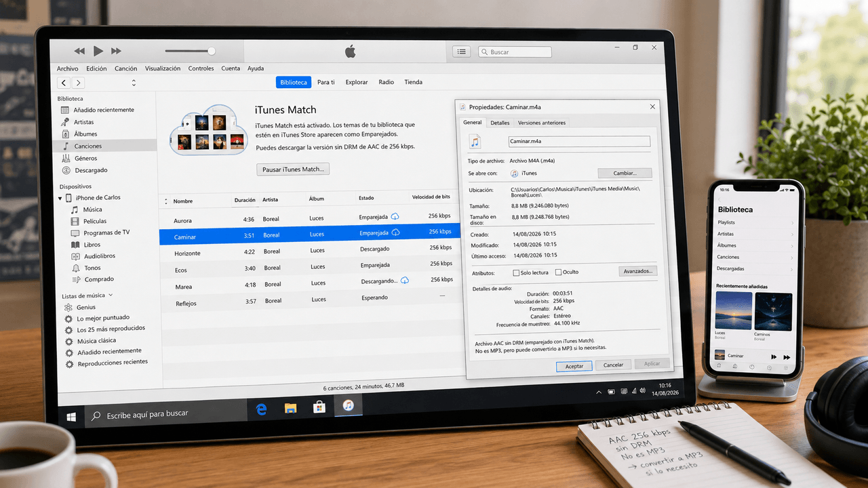Click the iTunes icon in the taskbar
The width and height of the screenshot is (868, 488).
(x=348, y=405)
